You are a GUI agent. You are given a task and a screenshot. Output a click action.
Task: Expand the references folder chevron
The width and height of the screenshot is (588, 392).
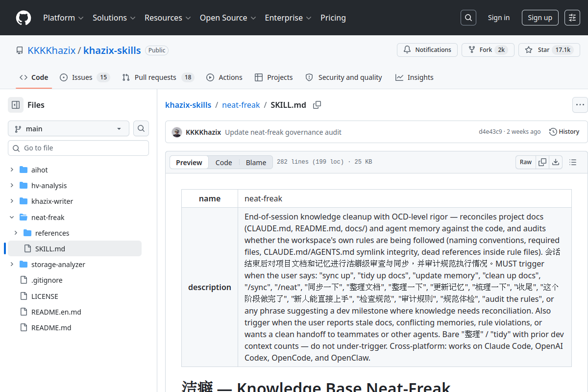coord(16,233)
